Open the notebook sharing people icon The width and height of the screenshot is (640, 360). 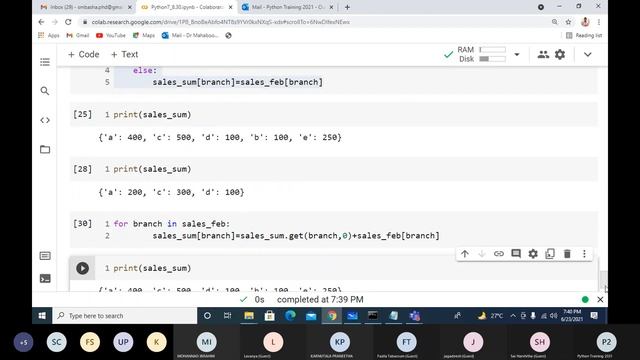click(543, 54)
